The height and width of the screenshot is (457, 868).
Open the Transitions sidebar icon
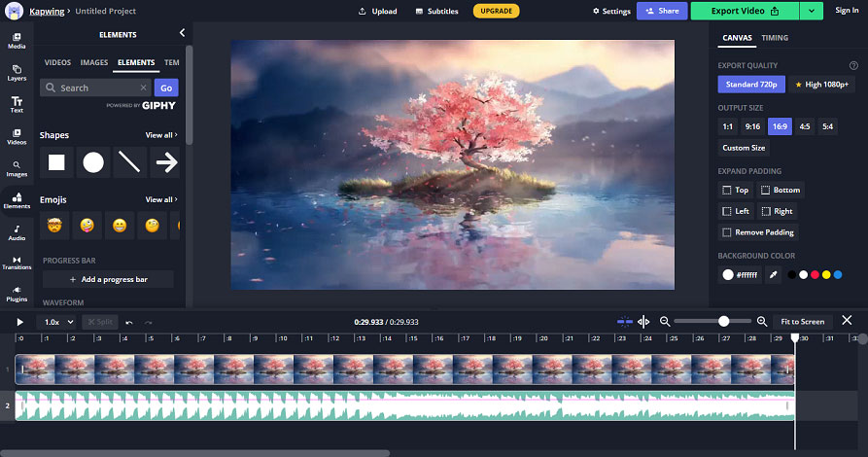click(x=17, y=264)
